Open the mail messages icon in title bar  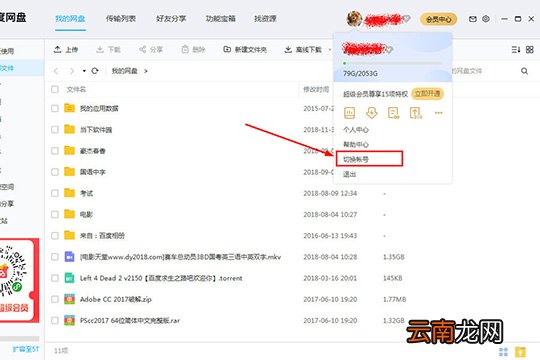[x=473, y=19]
